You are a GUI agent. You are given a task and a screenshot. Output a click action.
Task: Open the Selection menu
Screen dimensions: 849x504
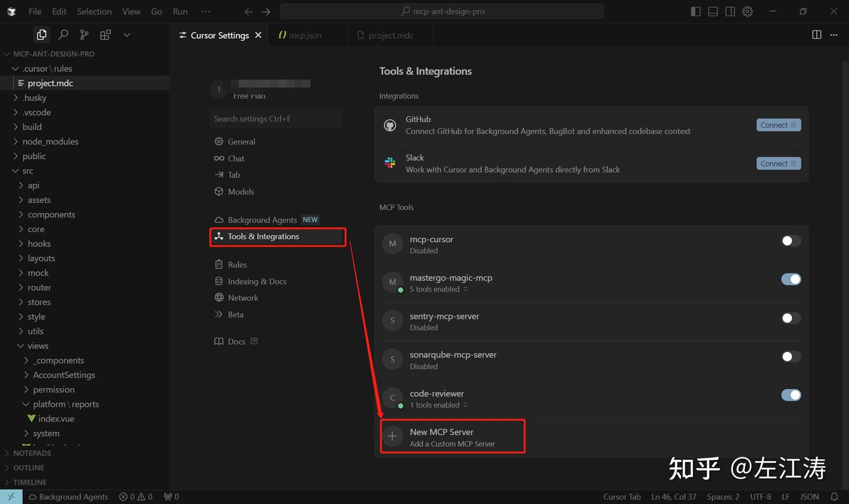[x=94, y=11]
